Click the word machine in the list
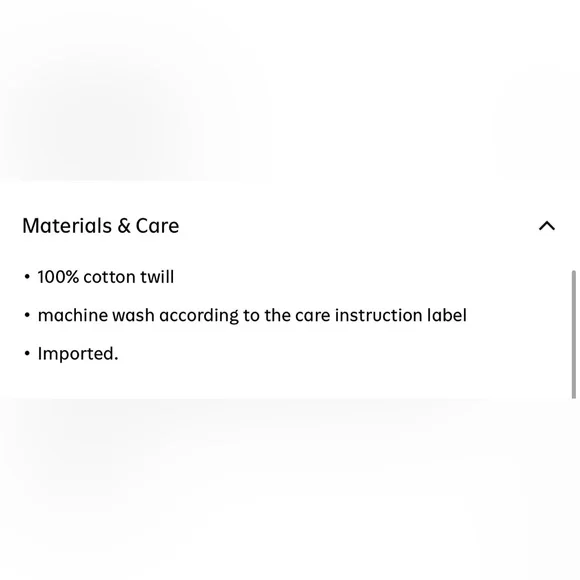Screen dimensions: 580x580 (72, 316)
